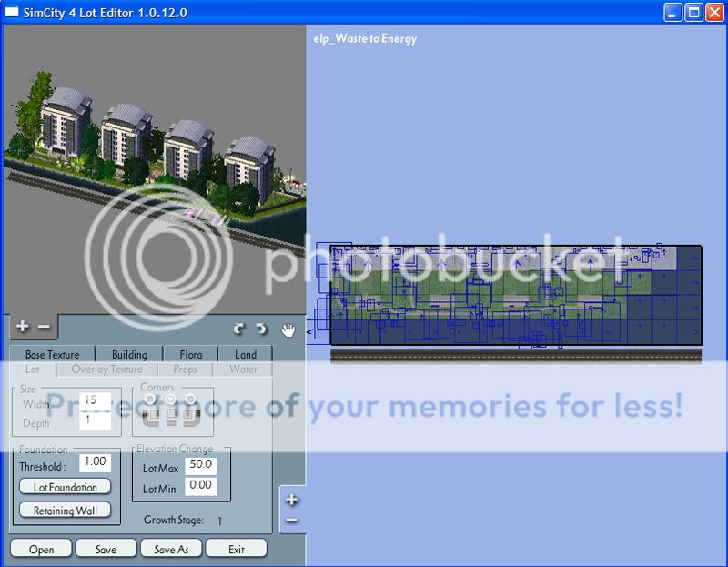The height and width of the screenshot is (567, 728).
Task: Zoom out the 3D preview with minus icon
Action: point(43,327)
